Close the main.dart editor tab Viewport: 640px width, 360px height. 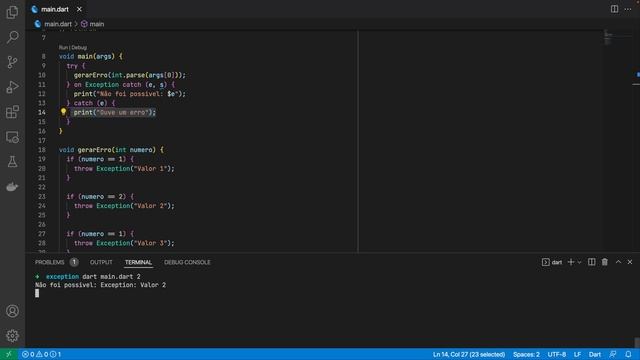click(x=79, y=9)
